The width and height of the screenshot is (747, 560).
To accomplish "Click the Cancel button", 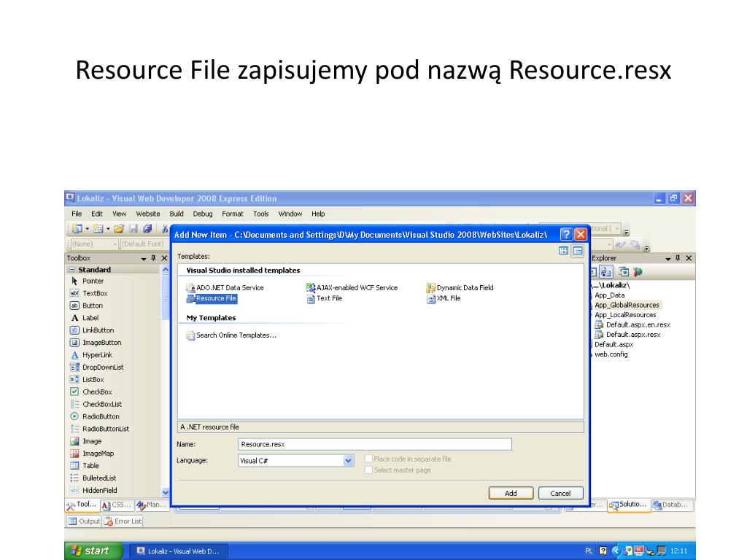I will [x=561, y=494].
